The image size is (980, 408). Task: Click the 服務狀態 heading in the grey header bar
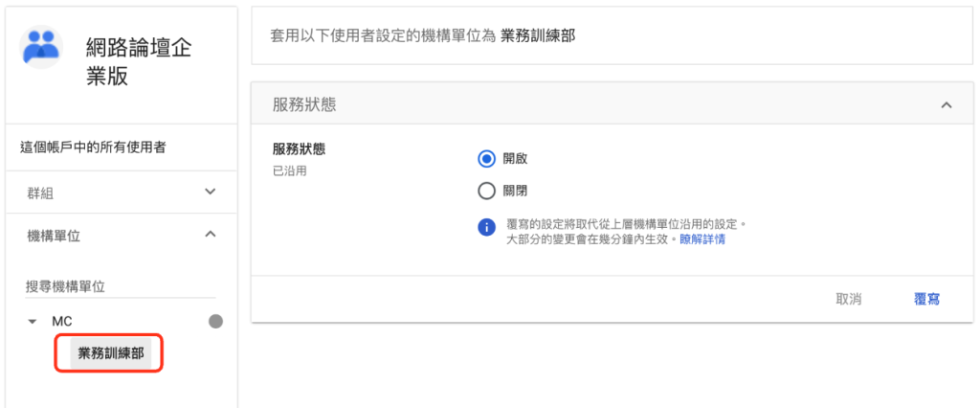(303, 104)
